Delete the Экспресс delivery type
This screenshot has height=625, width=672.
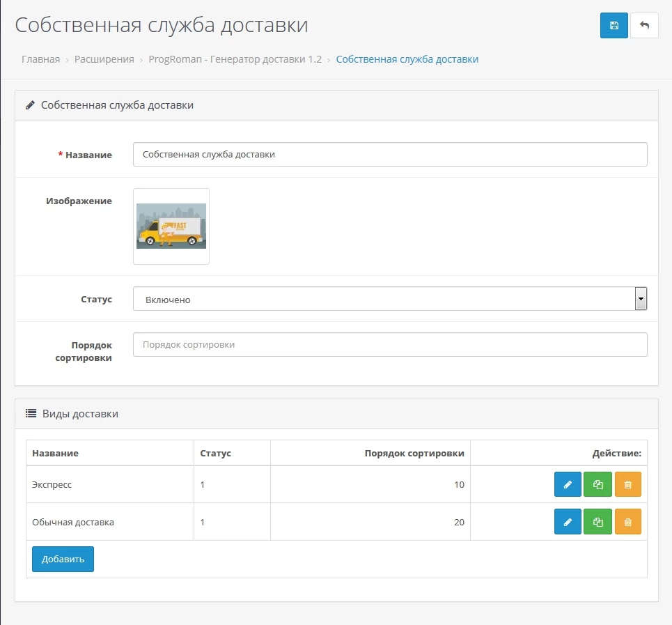click(628, 484)
